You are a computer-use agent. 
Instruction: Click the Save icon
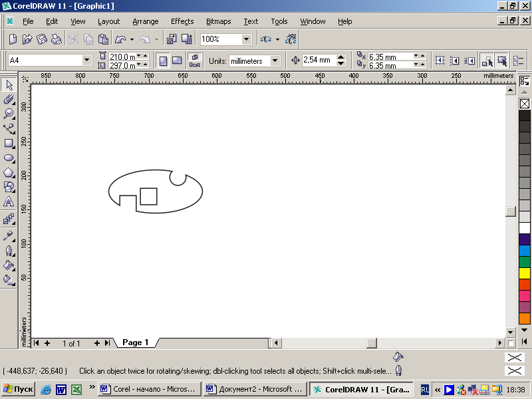(42, 39)
